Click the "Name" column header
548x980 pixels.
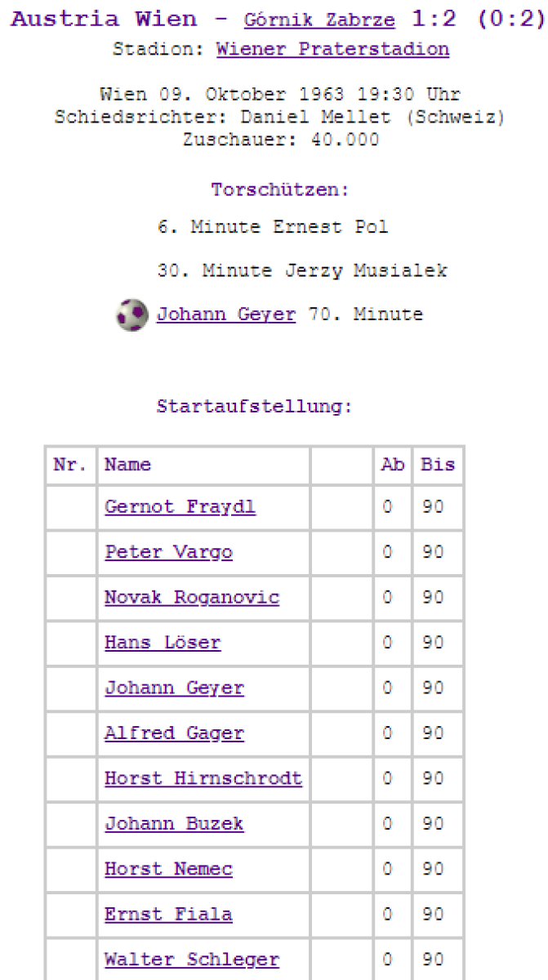[x=127, y=465]
